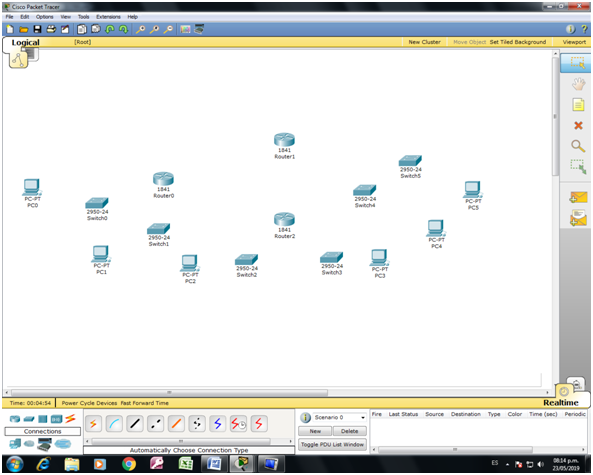
Task: Choose the Inspect magnifier tool
Action: pyautogui.click(x=578, y=146)
